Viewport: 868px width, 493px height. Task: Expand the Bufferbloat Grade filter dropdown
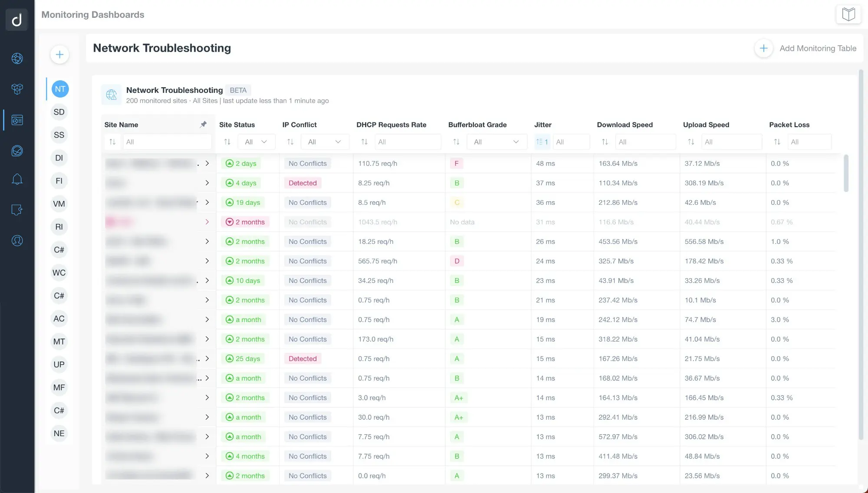513,142
